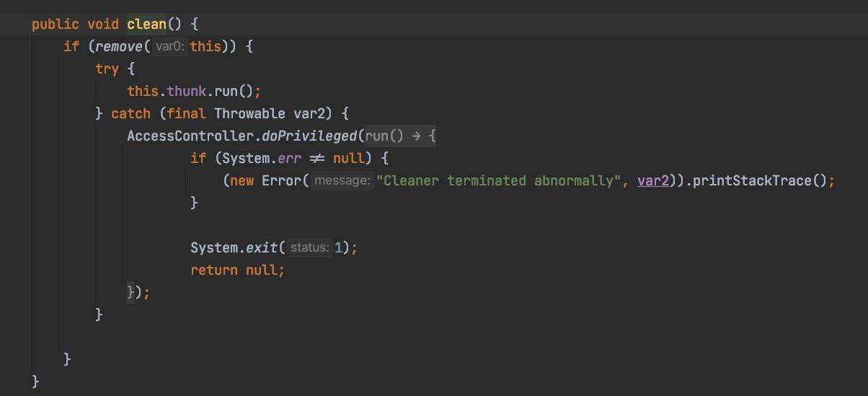Screen dimensions: 868x396
Task: Click the final keyword in catch
Action: coord(187,113)
